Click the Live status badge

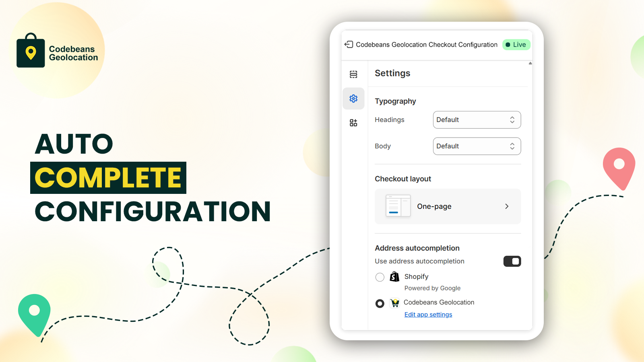coord(516,45)
